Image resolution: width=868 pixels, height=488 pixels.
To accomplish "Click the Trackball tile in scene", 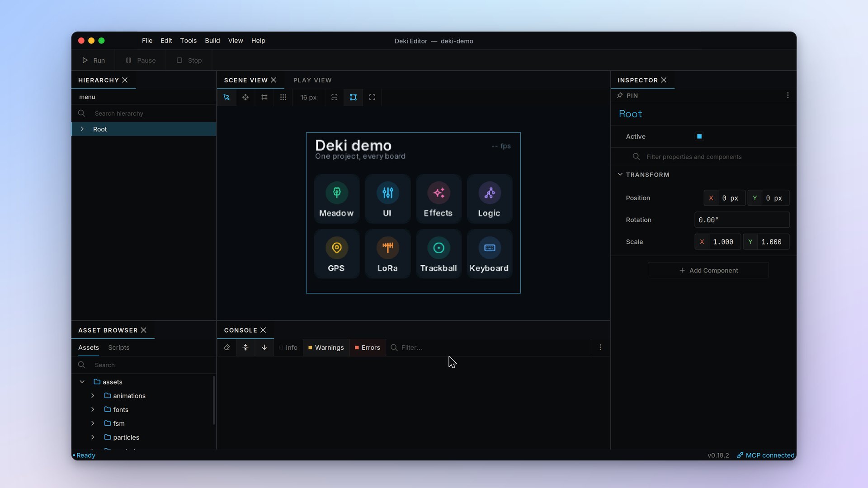I will click(439, 253).
